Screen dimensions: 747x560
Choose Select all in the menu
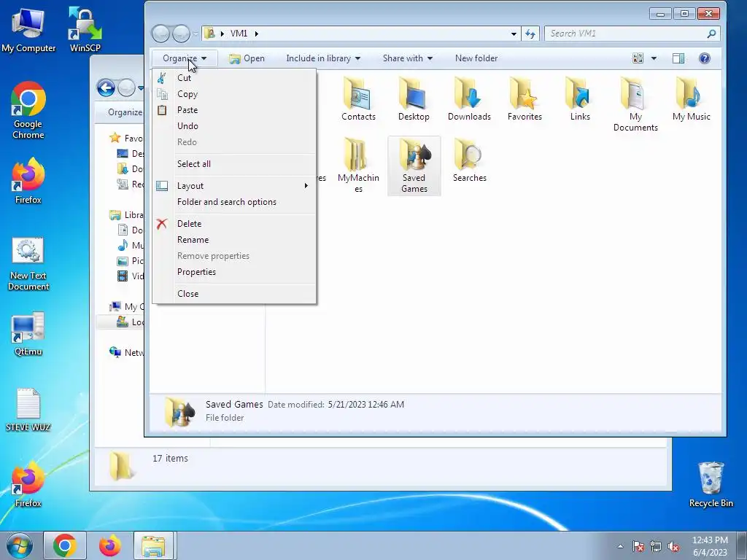[x=234, y=164]
